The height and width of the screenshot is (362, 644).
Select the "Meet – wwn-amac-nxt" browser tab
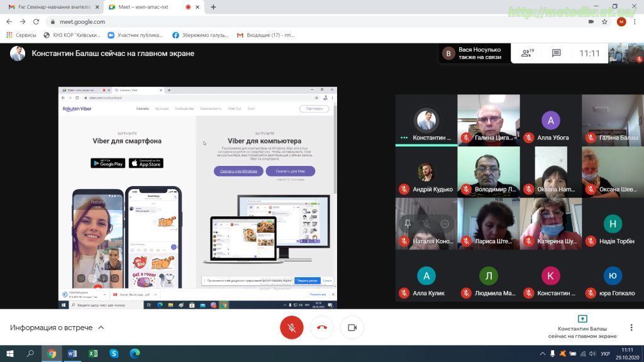[153, 7]
